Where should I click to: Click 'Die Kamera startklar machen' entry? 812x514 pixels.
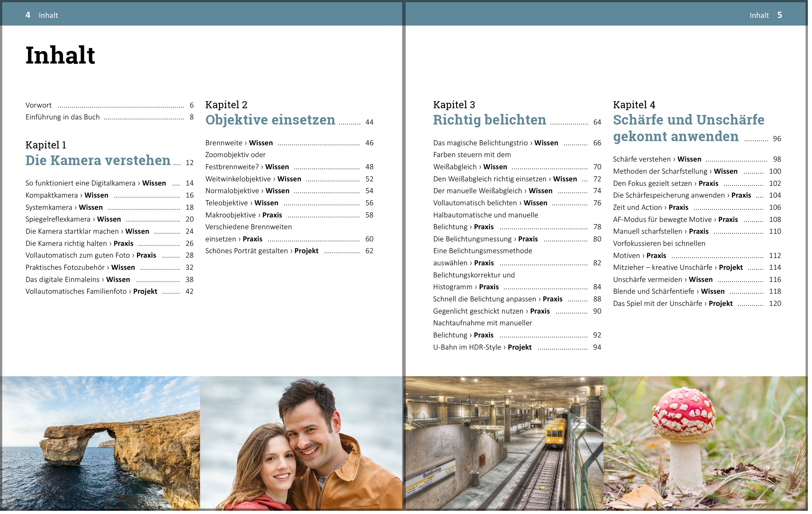pos(109,231)
